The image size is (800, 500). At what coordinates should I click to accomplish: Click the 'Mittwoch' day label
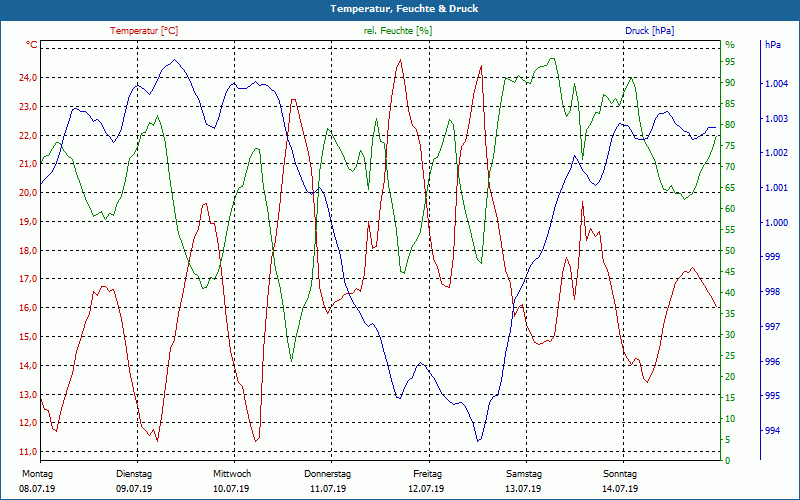[232, 474]
